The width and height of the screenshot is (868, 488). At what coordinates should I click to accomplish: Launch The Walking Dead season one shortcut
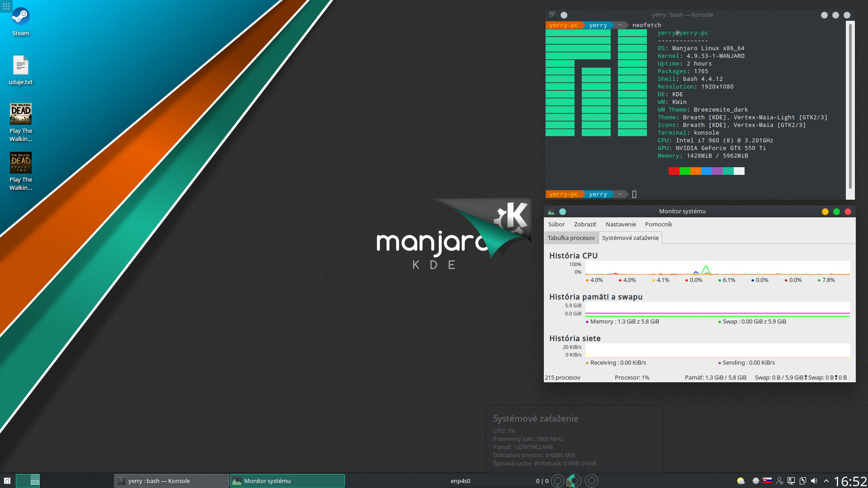pos(21,122)
